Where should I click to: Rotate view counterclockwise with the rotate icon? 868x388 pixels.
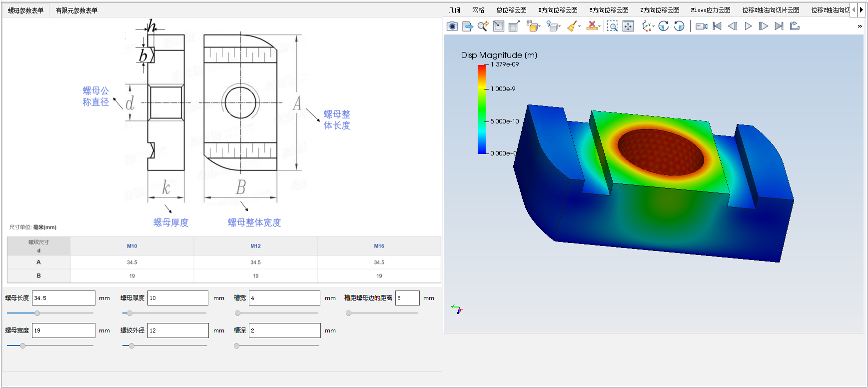tap(679, 26)
